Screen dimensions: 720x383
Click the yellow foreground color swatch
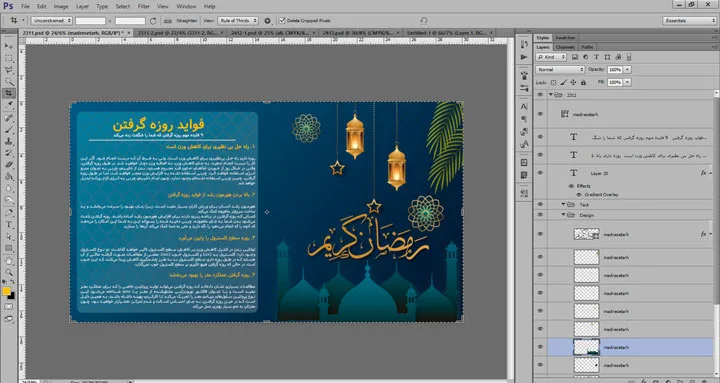[x=6, y=291]
